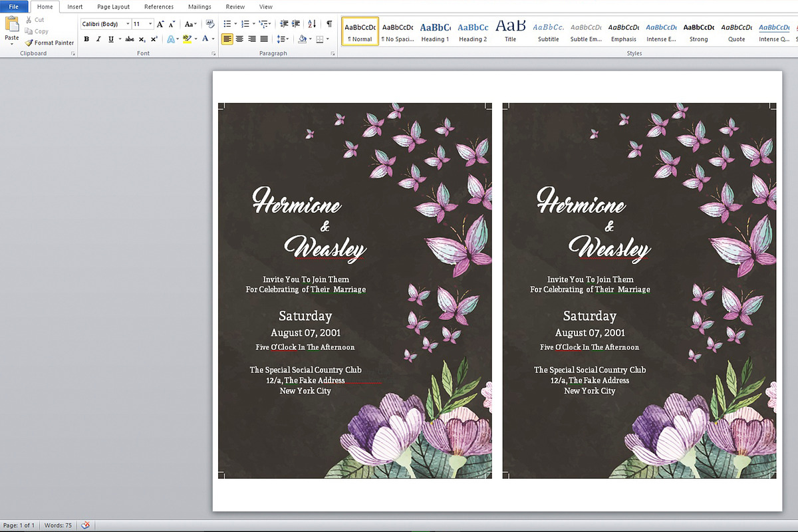Decrease the paragraph indent
This screenshot has height=532, width=798.
pos(285,24)
